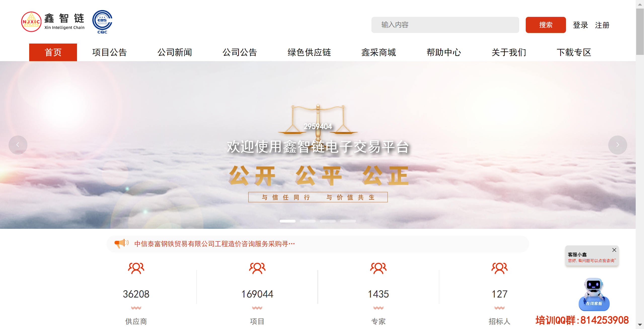Click the 招标人 label
Image resolution: width=644 pixels, height=329 pixels.
(500, 321)
